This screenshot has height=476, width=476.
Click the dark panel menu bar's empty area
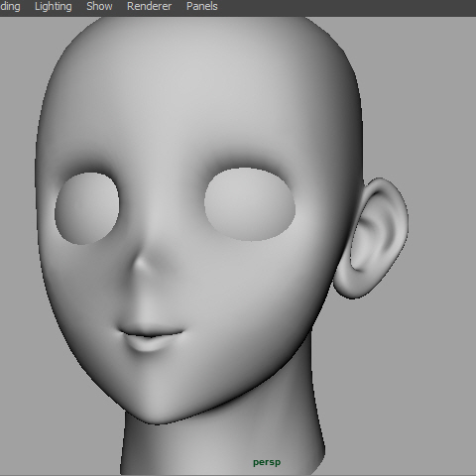[x=347, y=7]
